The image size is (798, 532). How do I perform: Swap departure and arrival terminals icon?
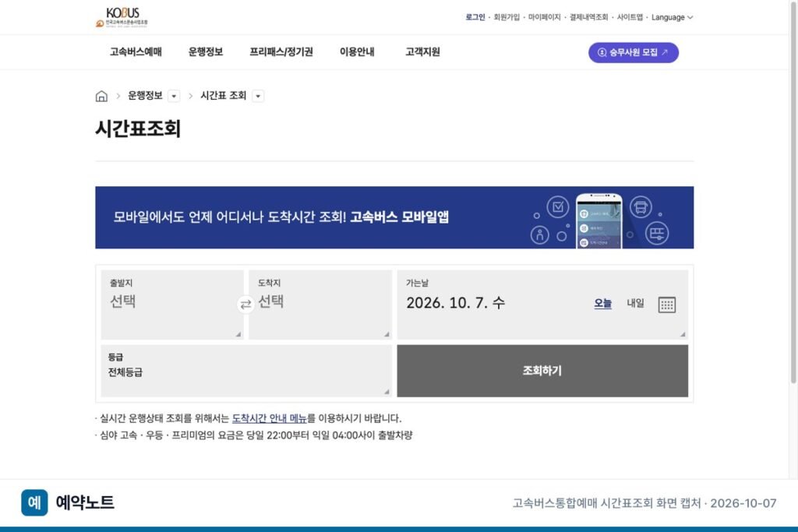pyautogui.click(x=245, y=304)
